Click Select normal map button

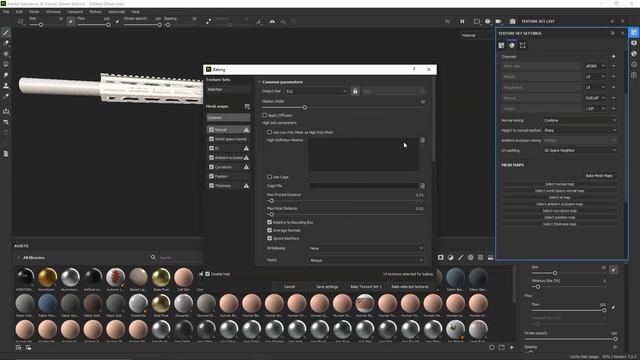(560, 184)
